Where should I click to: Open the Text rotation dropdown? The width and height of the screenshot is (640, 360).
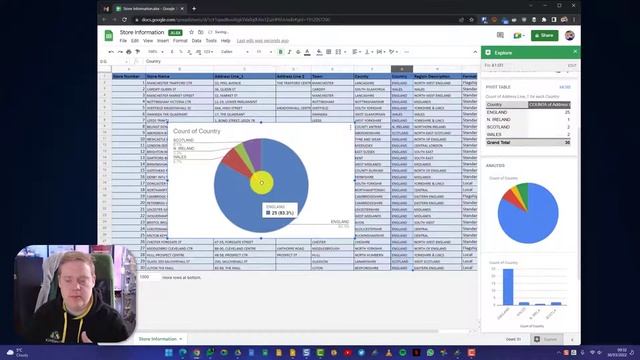tap(393, 52)
